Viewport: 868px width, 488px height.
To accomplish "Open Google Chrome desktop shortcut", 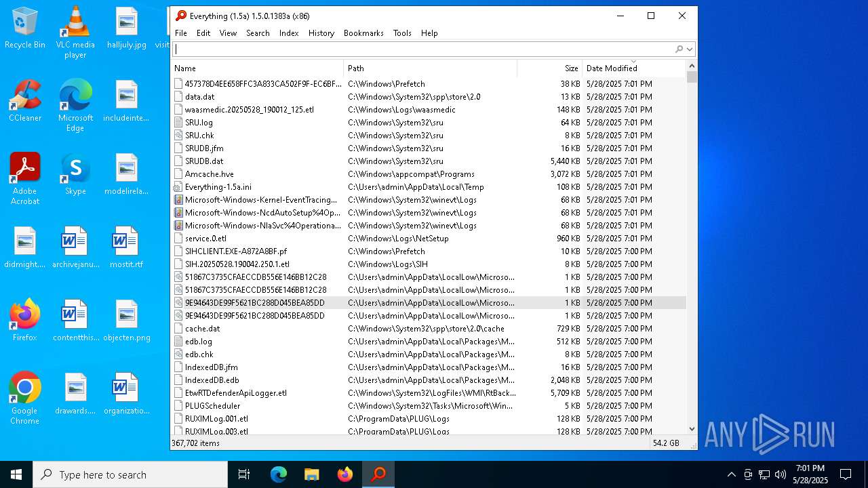I will [x=25, y=399].
